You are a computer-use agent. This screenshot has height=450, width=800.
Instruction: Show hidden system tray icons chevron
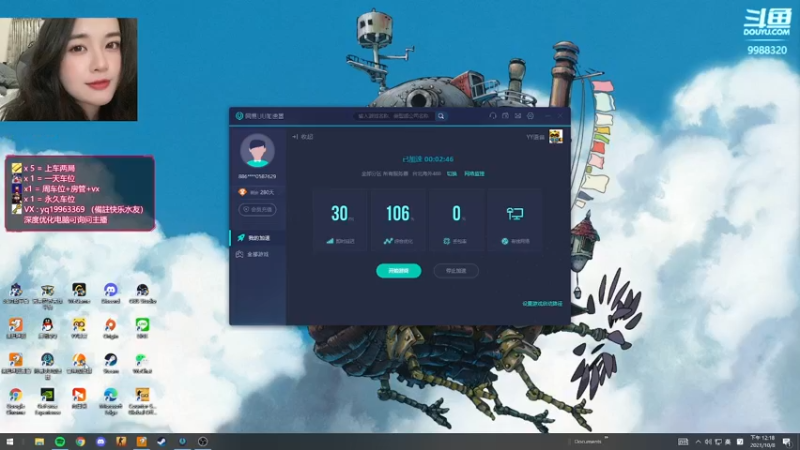coord(697,442)
